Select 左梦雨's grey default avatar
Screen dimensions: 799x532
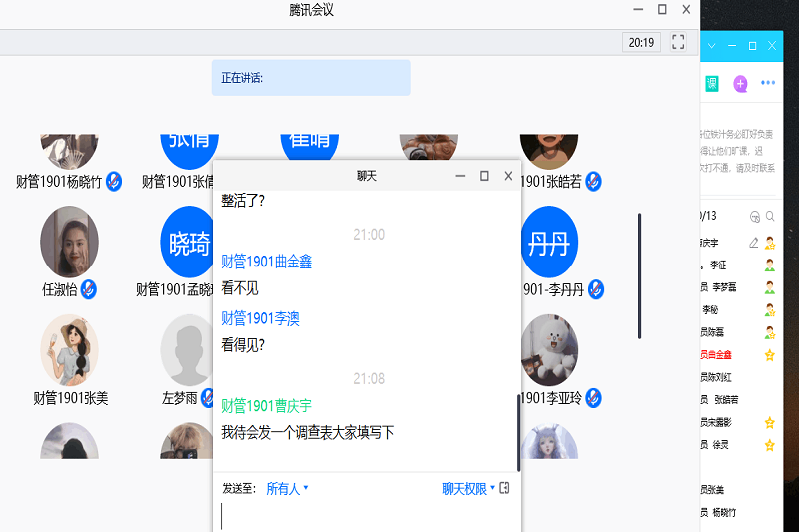187,350
